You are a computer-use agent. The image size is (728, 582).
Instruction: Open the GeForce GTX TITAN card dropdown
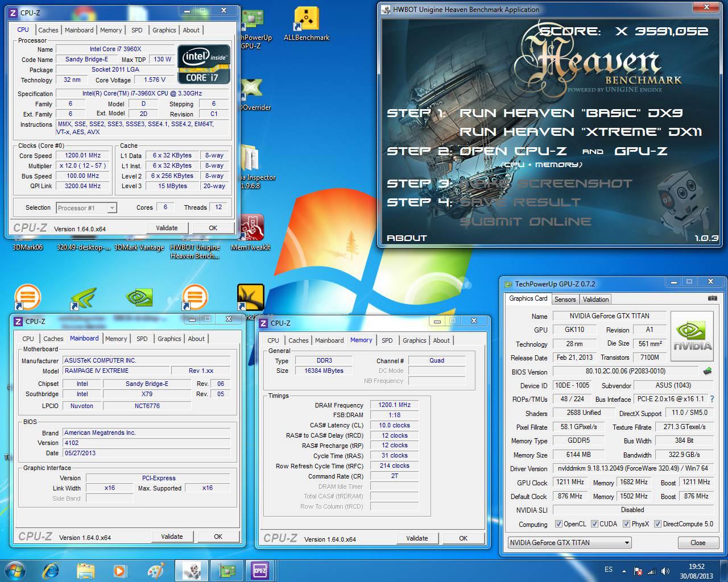click(569, 543)
